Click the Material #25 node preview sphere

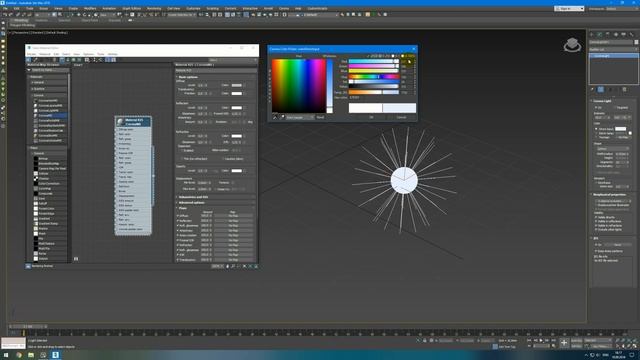click(120, 122)
